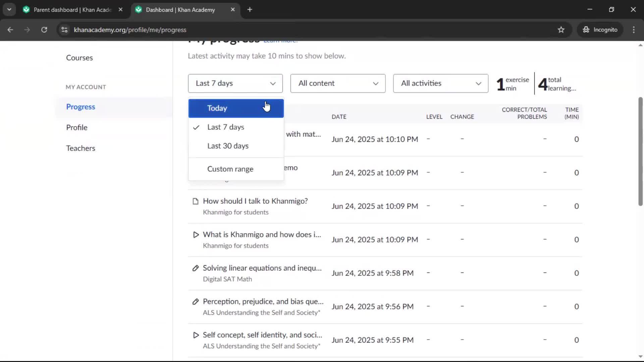
Task: Choose Custom range menu option
Action: [236, 169]
